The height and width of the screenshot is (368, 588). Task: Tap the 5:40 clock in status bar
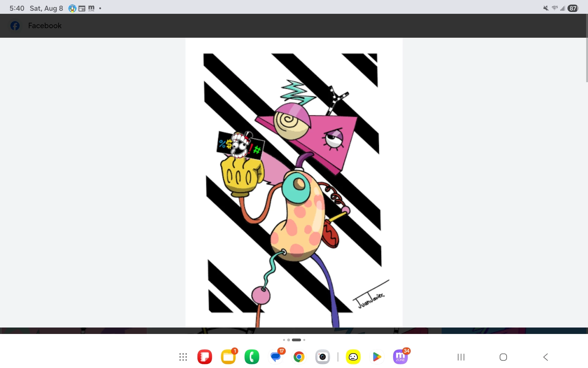click(x=17, y=8)
